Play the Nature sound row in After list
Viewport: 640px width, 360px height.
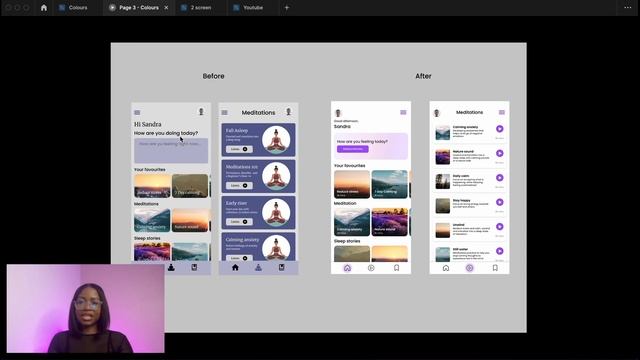(500, 153)
